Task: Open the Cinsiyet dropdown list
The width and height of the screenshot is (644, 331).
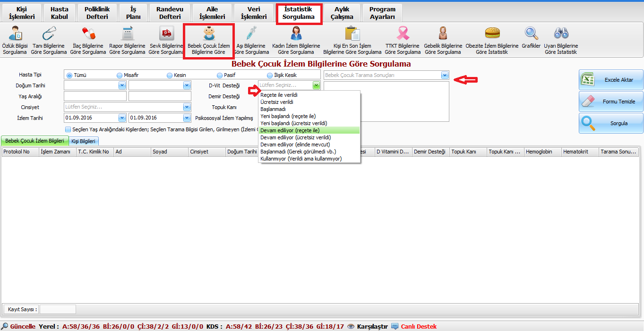Action: click(187, 107)
